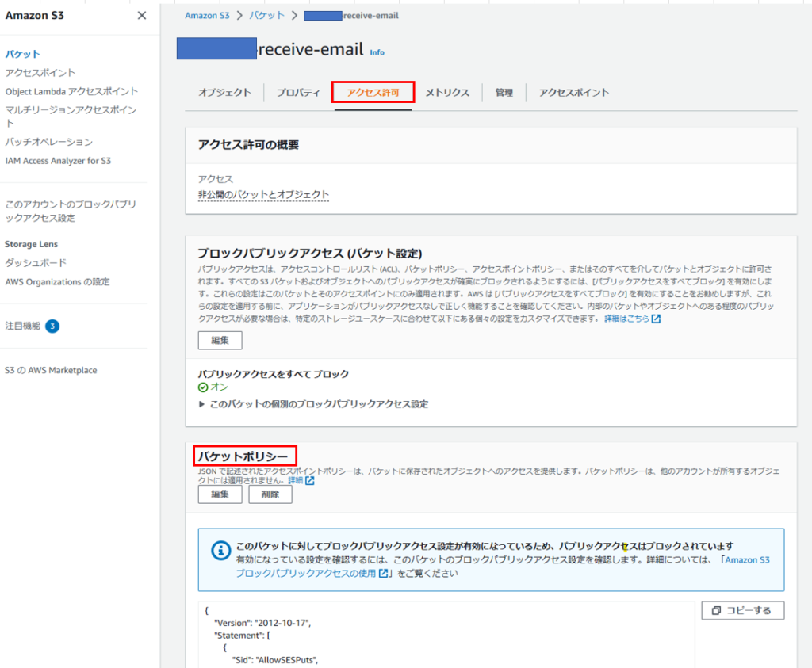The image size is (812, 668).
Task: Go to the メトリクス tab
Action: (x=447, y=93)
